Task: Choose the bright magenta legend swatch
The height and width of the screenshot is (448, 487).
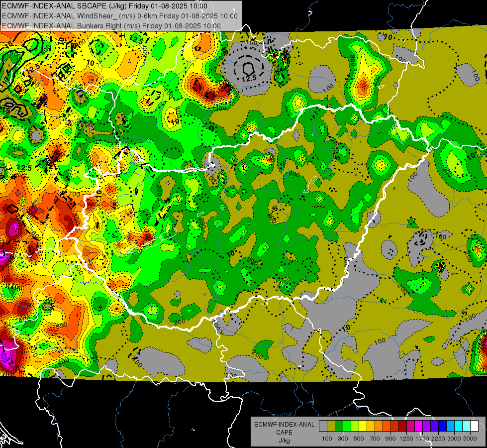Action: coord(419,426)
